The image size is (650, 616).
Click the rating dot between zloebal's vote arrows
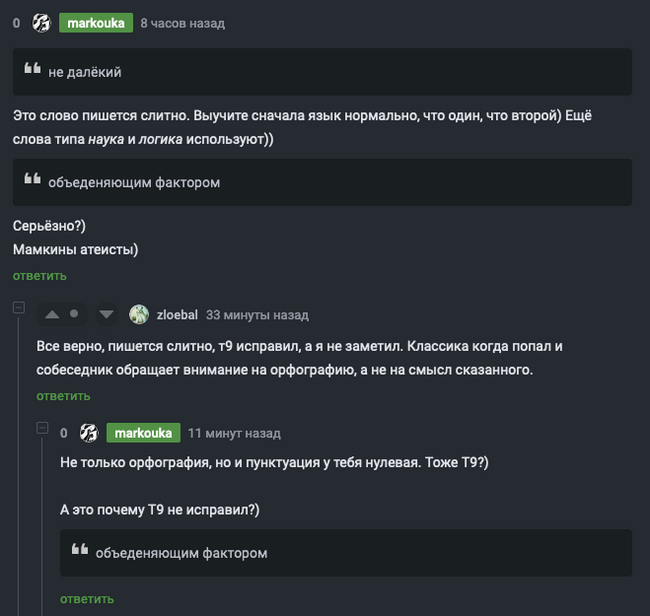click(74, 314)
